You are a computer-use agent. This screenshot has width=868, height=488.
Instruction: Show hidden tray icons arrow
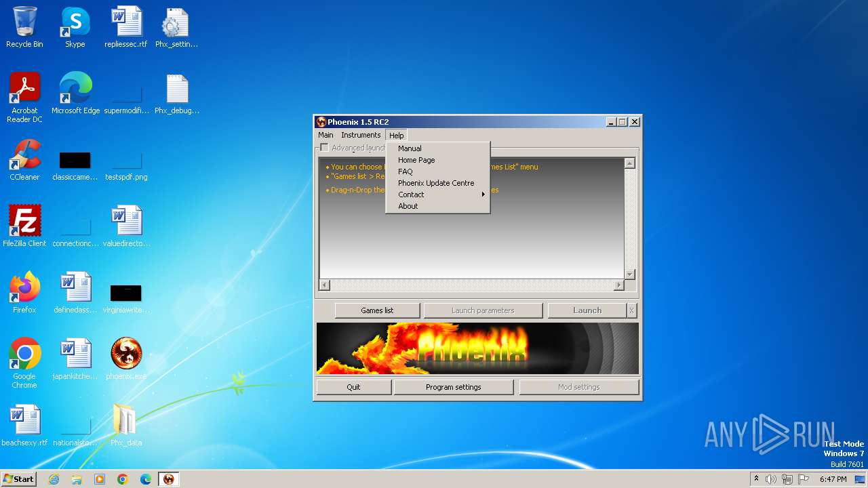pyautogui.click(x=757, y=479)
